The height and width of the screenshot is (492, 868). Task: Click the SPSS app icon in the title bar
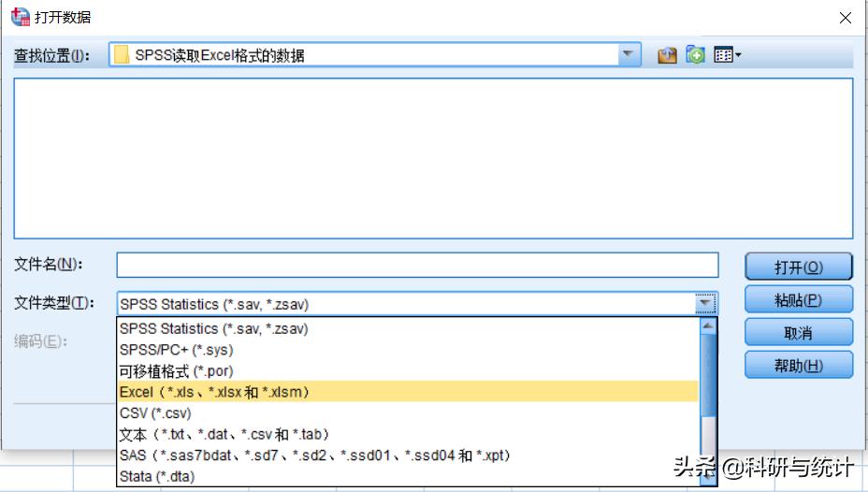tap(20, 17)
